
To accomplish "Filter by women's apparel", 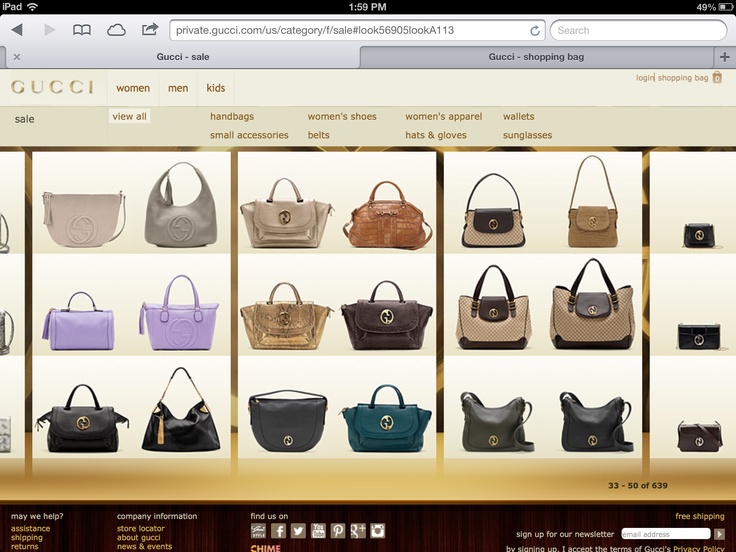I will [x=444, y=116].
